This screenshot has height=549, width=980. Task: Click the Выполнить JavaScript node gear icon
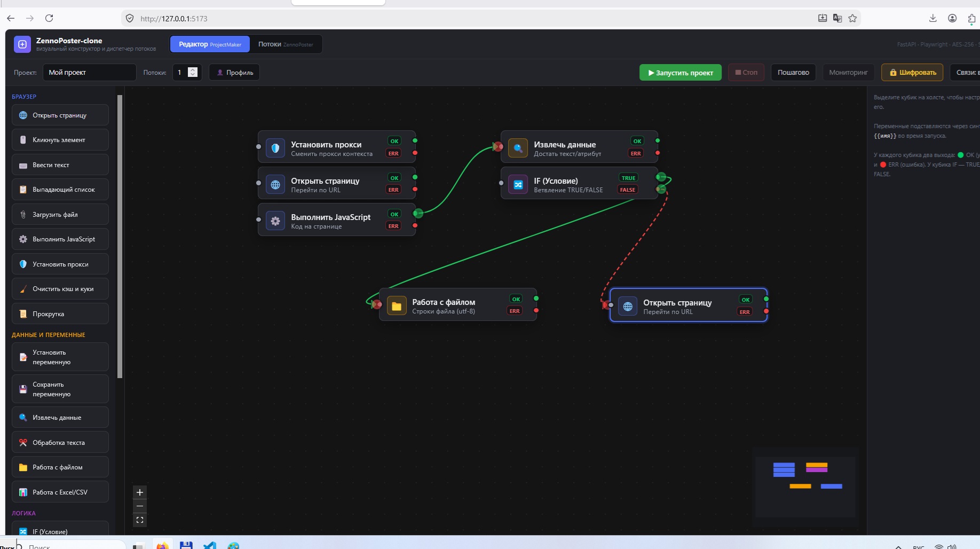pos(275,221)
